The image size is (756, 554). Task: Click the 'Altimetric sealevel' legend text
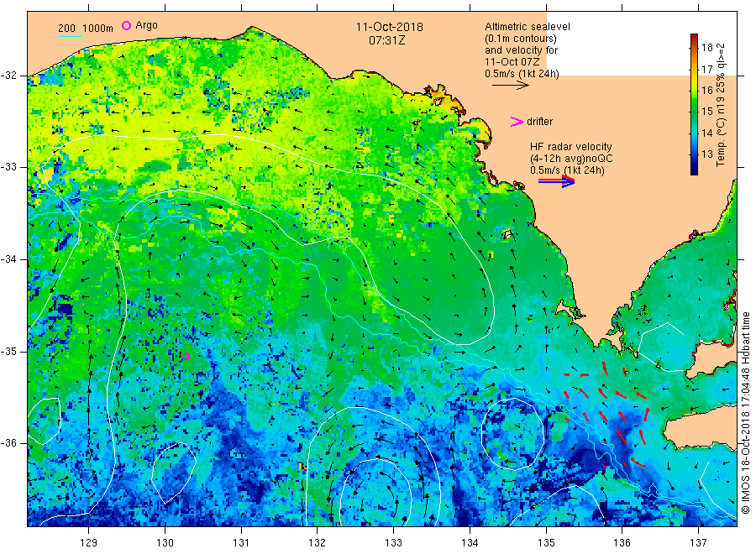pyautogui.click(x=527, y=27)
